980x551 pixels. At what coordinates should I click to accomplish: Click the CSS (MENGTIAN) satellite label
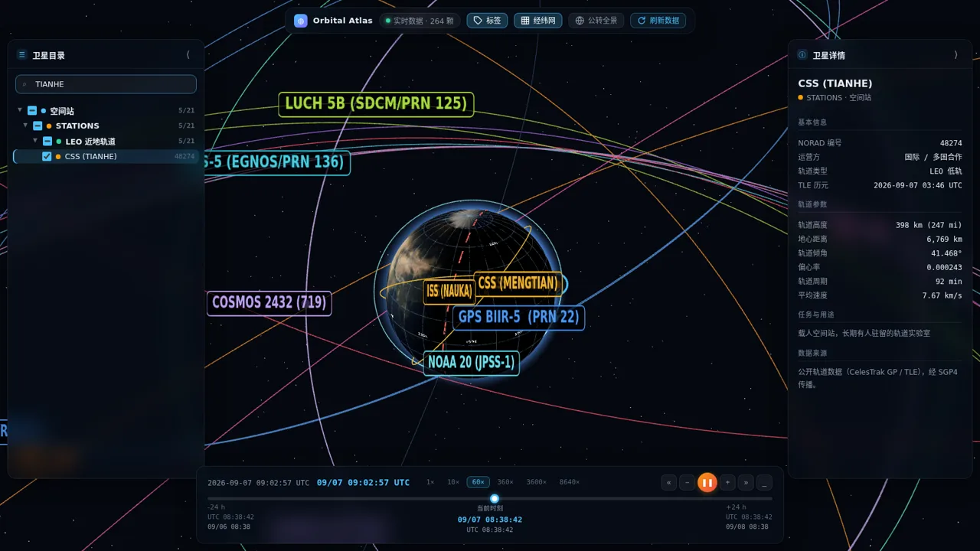tap(518, 284)
